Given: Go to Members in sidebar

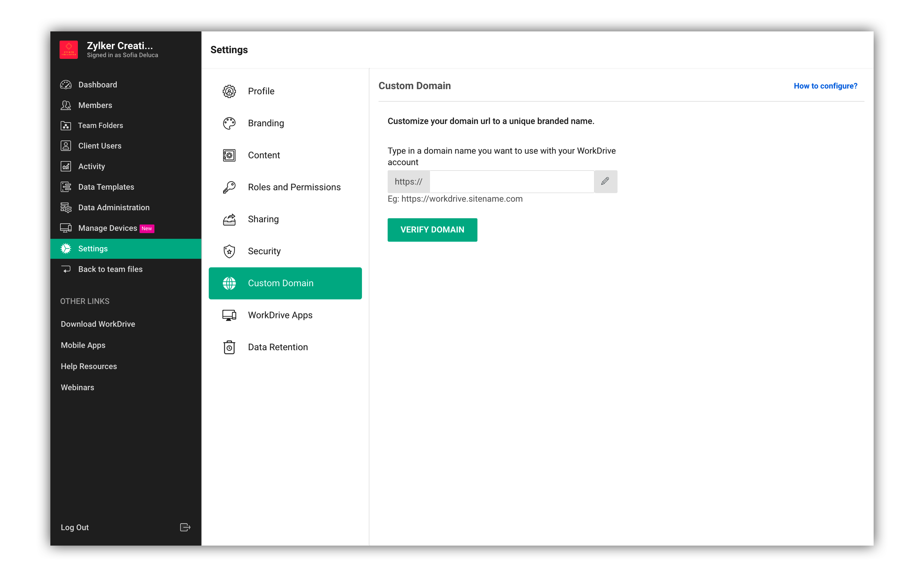Looking at the screenshot, I should (95, 105).
